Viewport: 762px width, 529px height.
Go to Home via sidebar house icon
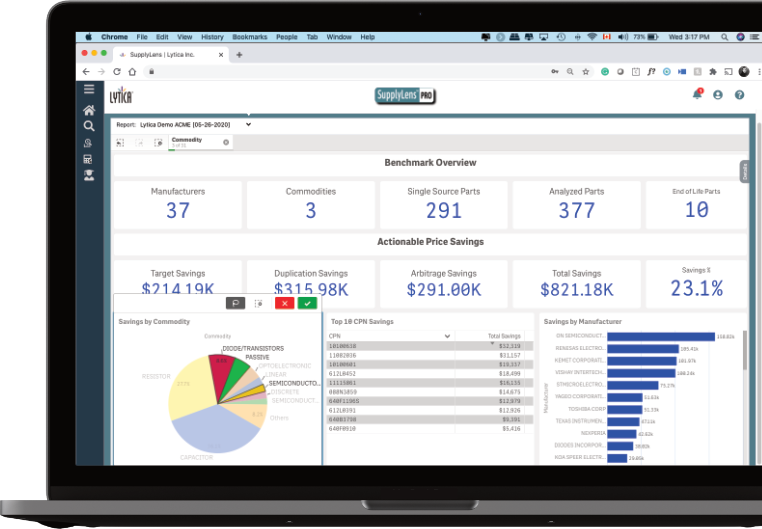tap(89, 110)
